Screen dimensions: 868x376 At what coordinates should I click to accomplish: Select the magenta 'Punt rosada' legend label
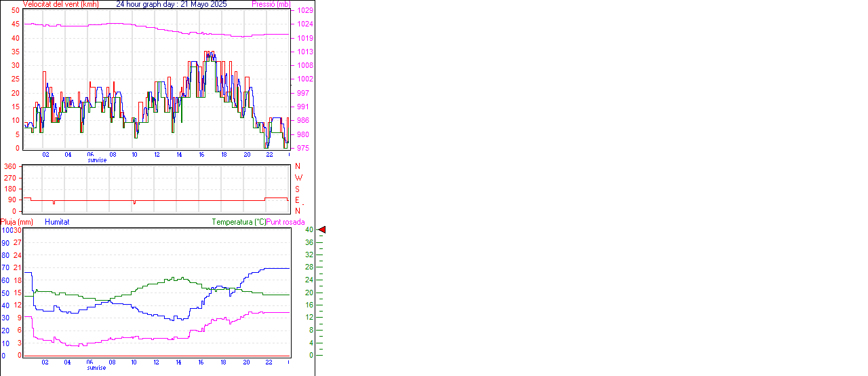(285, 222)
